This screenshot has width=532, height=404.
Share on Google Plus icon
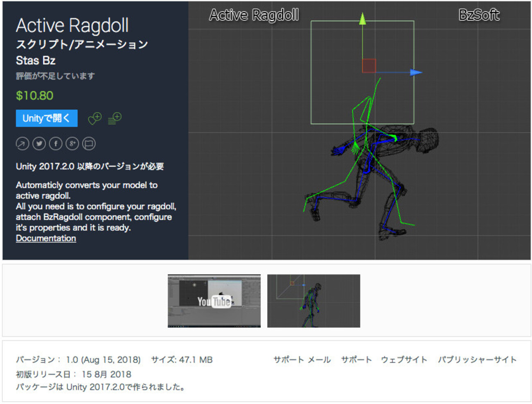coord(72,143)
